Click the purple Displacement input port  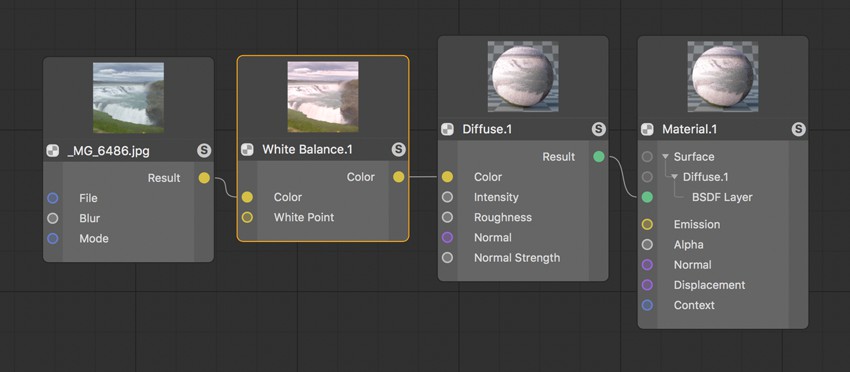pos(647,285)
